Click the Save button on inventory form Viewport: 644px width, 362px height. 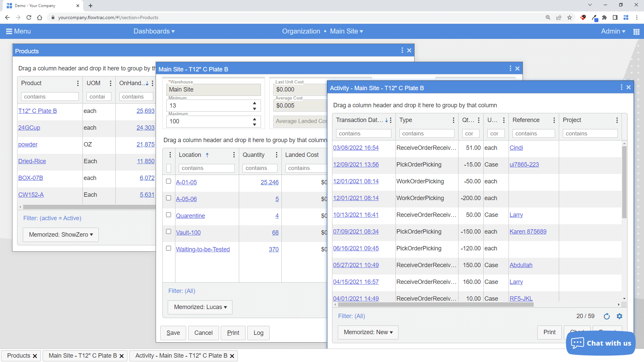173,333
